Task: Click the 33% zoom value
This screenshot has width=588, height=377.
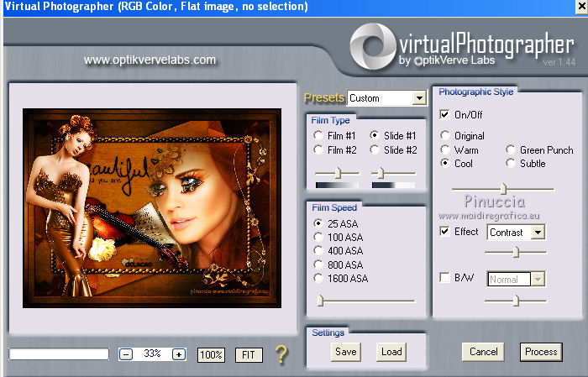Action: [x=152, y=353]
